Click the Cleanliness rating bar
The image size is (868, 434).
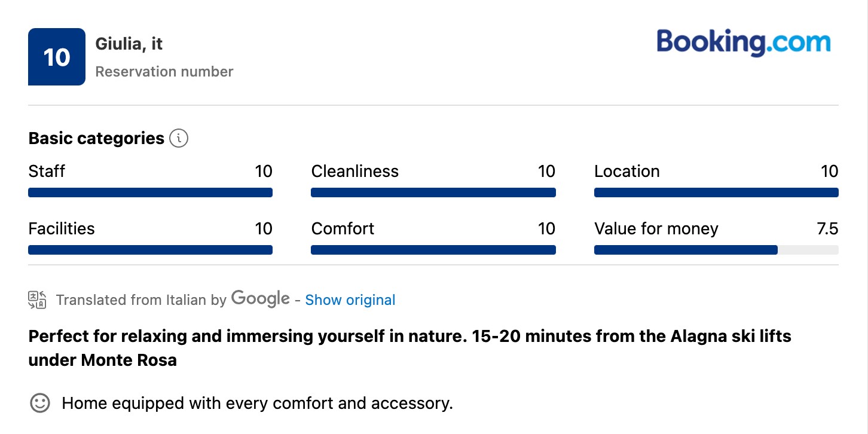(433, 192)
